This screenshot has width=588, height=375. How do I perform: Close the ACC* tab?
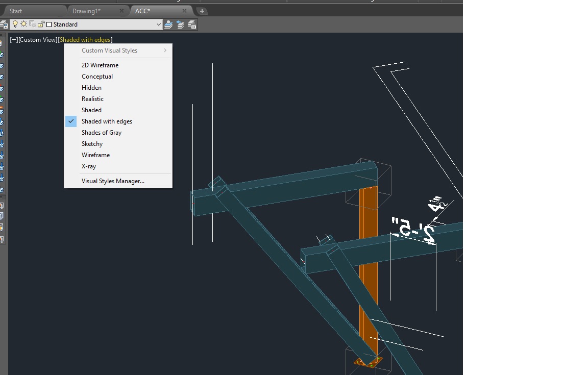184,11
